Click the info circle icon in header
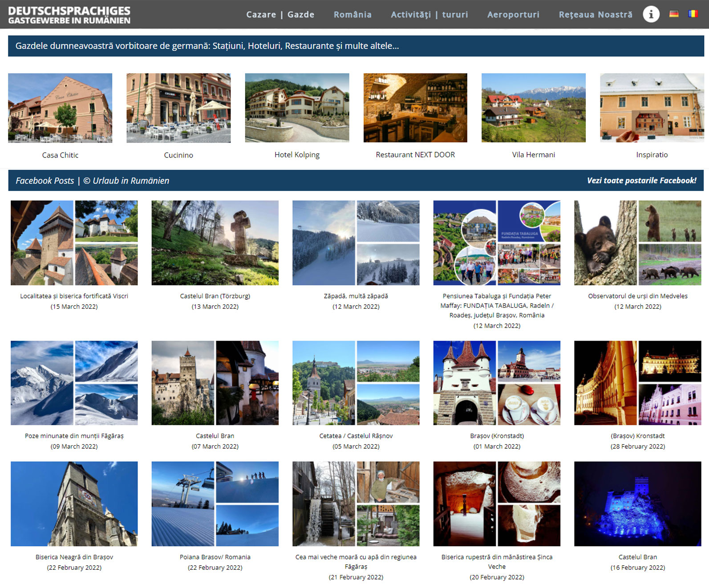Image resolution: width=709 pixels, height=588 pixels. click(651, 14)
